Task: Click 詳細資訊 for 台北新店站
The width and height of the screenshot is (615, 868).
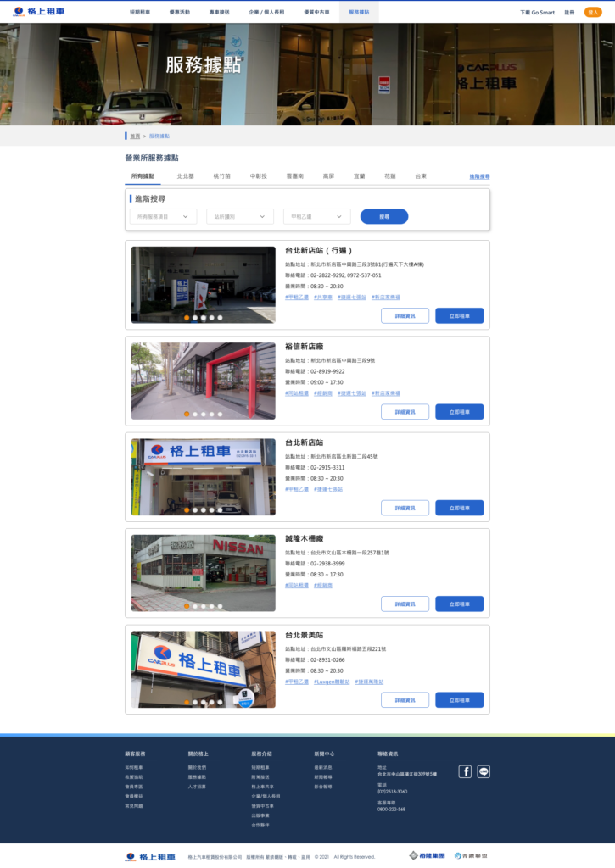Action: click(x=405, y=508)
